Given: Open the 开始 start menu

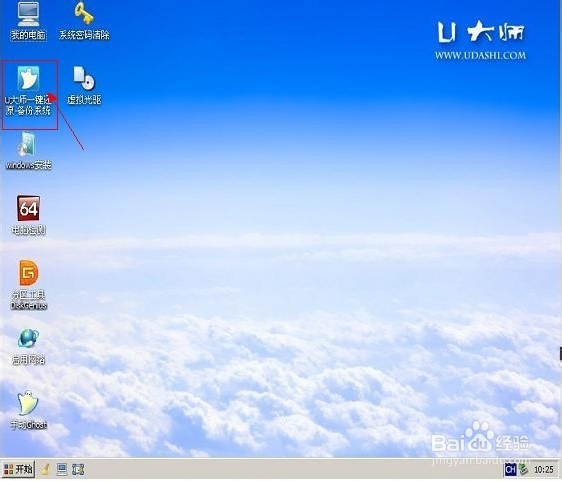Looking at the screenshot, I should [18, 470].
